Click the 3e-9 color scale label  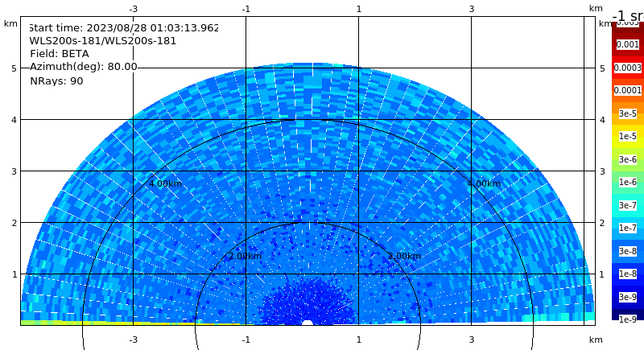628,297
